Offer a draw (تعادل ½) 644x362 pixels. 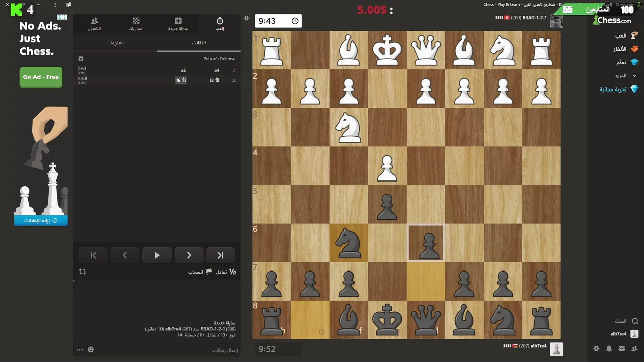click(226, 271)
